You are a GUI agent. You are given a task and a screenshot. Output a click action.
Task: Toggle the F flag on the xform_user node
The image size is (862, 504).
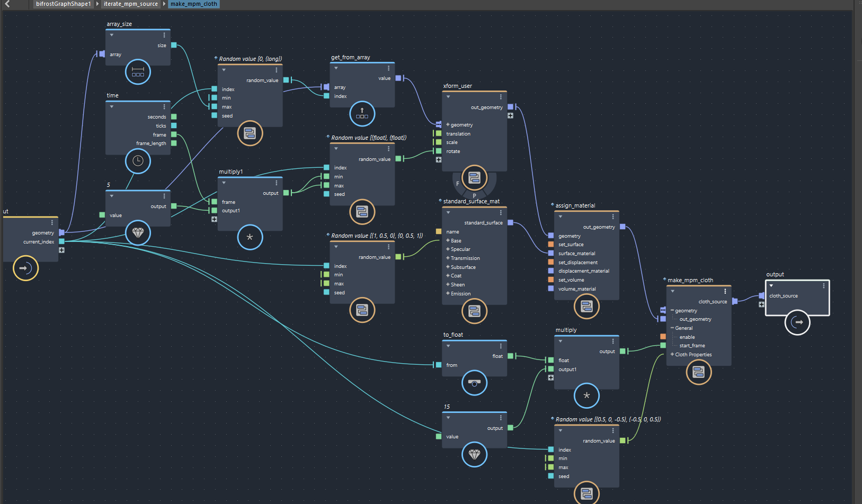click(457, 183)
